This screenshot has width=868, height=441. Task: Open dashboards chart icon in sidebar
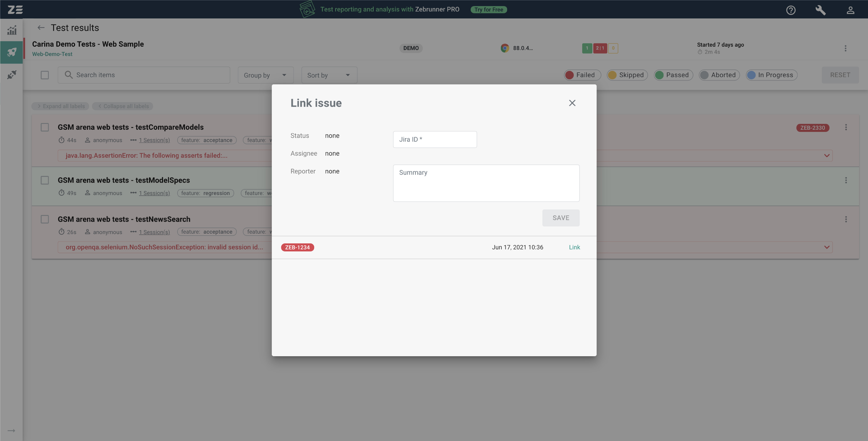(12, 30)
